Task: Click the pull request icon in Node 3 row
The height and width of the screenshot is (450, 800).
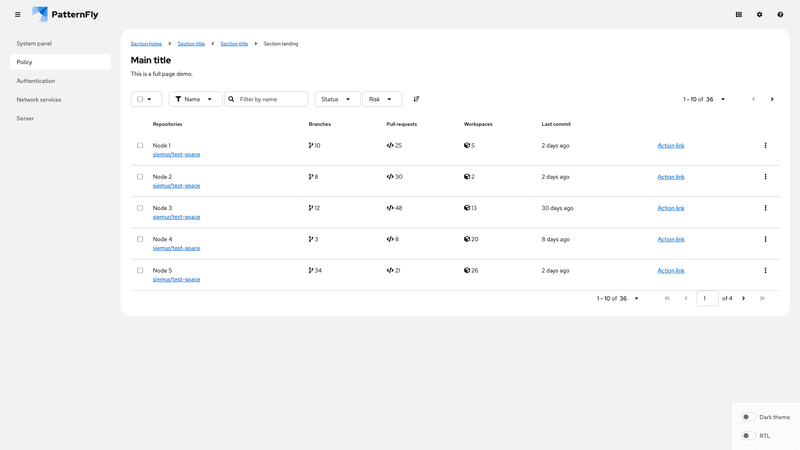Action: click(x=390, y=208)
